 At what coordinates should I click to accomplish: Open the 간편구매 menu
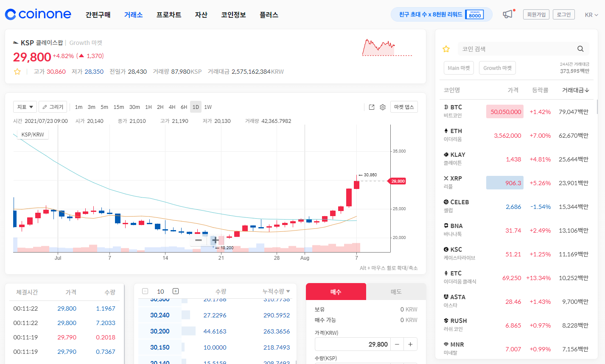pyautogui.click(x=98, y=15)
